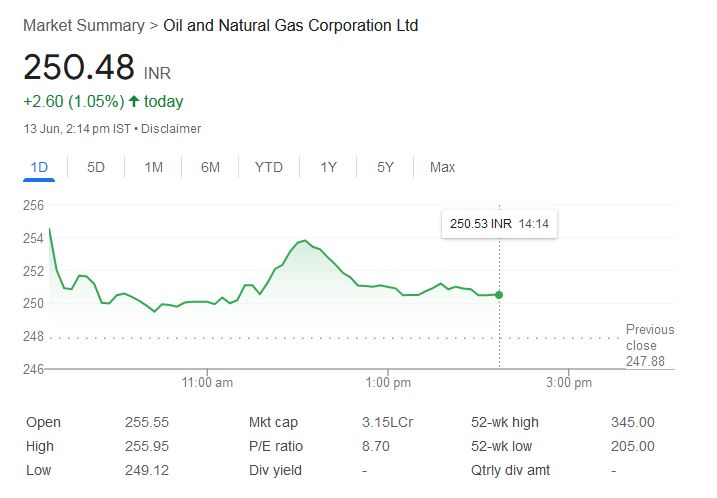The width and height of the screenshot is (717, 498).
Task: Select the 1D time range tab
Action: point(40,167)
